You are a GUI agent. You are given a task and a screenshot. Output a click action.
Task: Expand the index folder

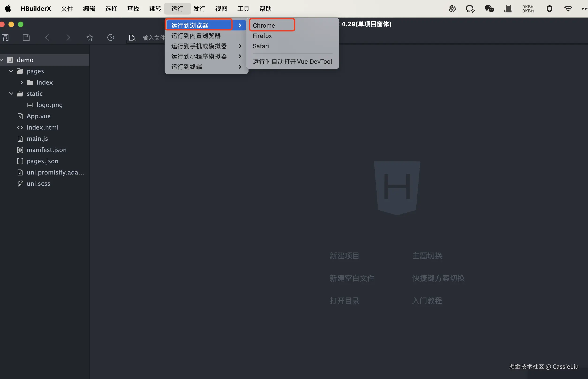[x=21, y=82]
